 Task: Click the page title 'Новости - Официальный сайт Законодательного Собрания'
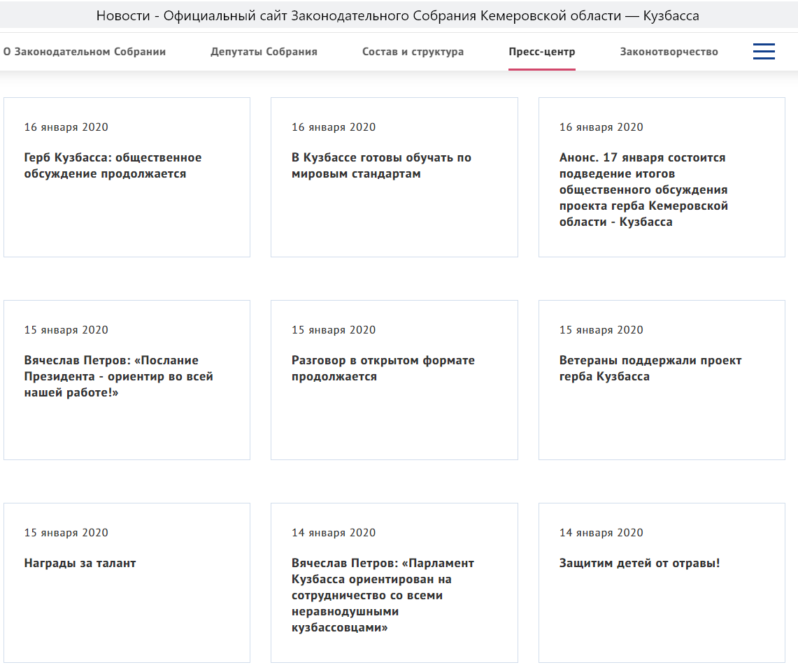pos(397,16)
